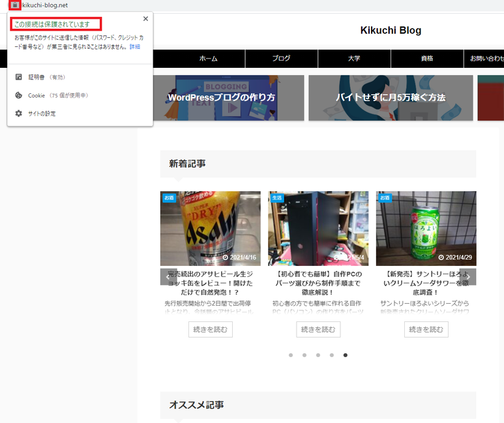
Task: Select second carousel pagination dot
Action: point(304,355)
